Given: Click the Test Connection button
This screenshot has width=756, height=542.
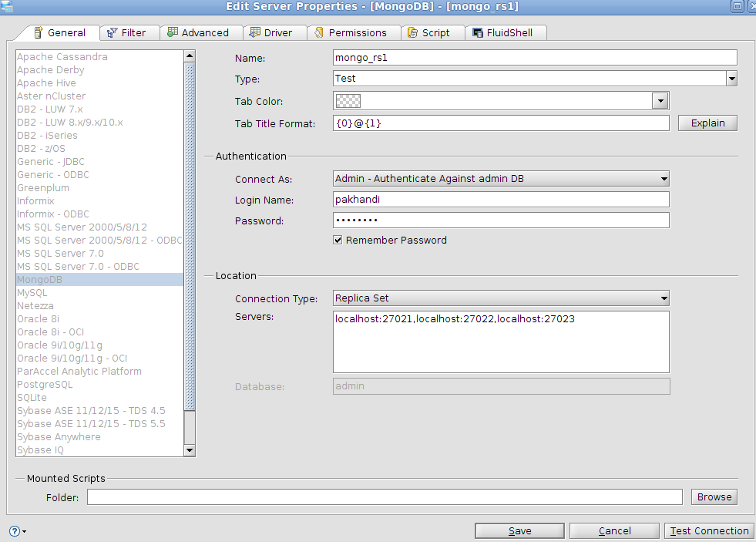Looking at the screenshot, I should click(709, 531).
